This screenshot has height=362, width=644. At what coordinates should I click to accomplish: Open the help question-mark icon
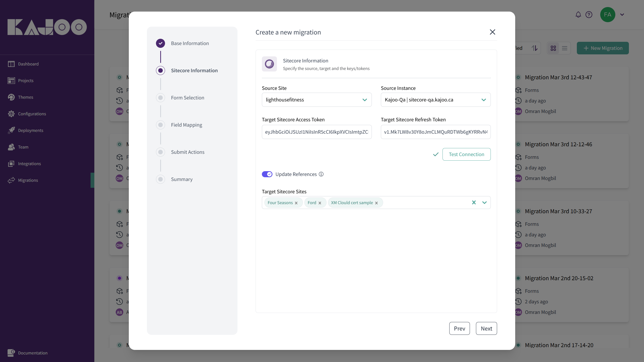tap(589, 15)
